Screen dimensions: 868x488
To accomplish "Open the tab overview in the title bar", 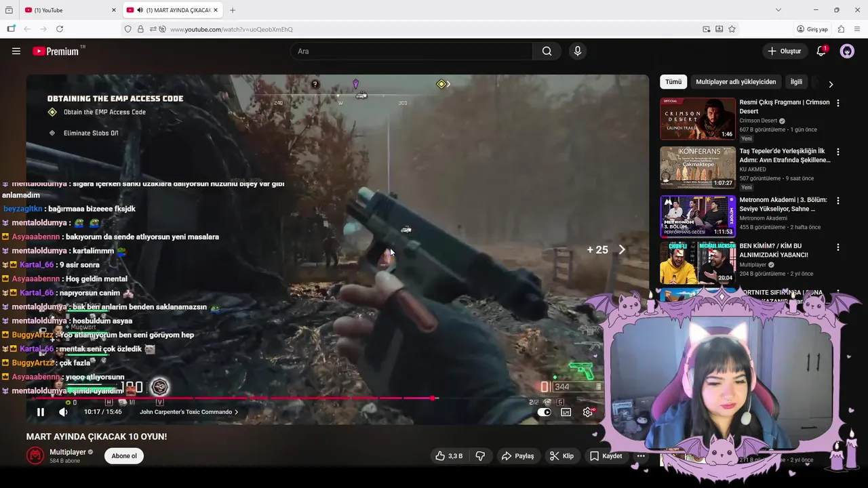I will [9, 10].
